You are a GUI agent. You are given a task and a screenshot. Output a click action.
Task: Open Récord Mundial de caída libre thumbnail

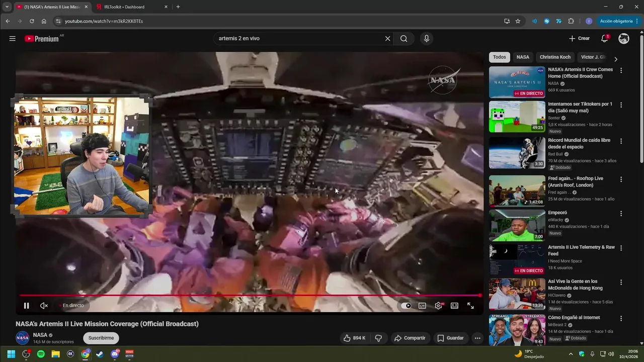(517, 153)
